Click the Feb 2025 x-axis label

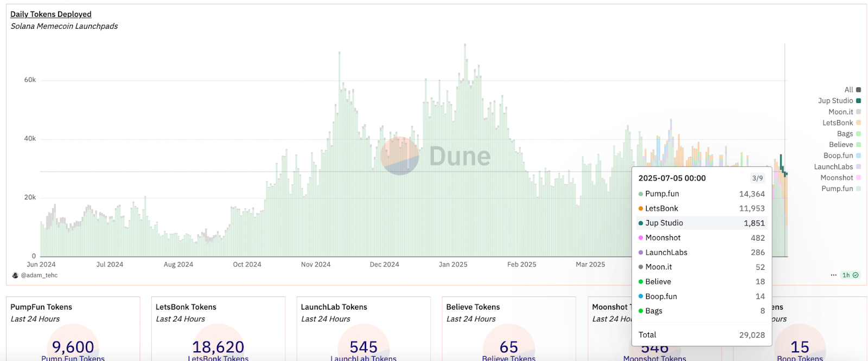tap(522, 265)
